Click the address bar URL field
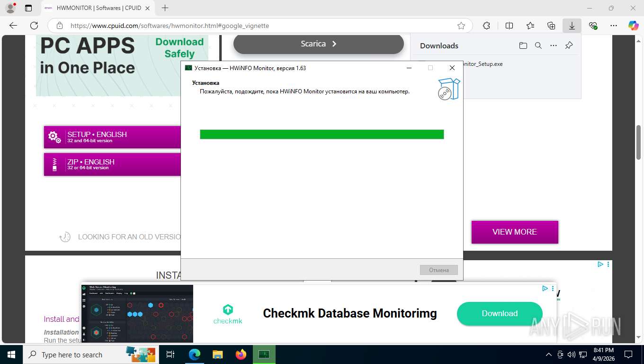 point(260,26)
